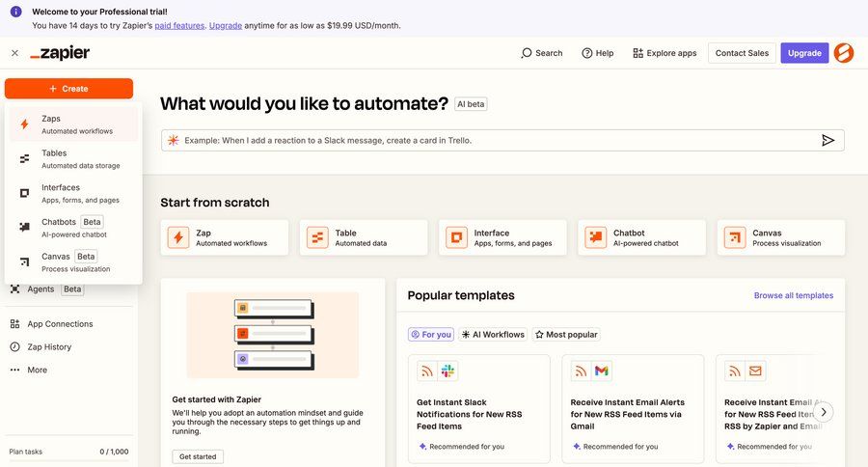The width and height of the screenshot is (868, 467).
Task: Click the Contact Sales button
Action: [x=742, y=53]
